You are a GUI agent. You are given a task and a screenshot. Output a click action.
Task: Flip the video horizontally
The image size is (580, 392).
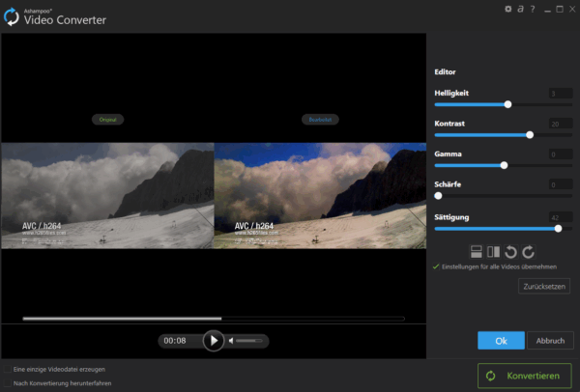pos(492,252)
